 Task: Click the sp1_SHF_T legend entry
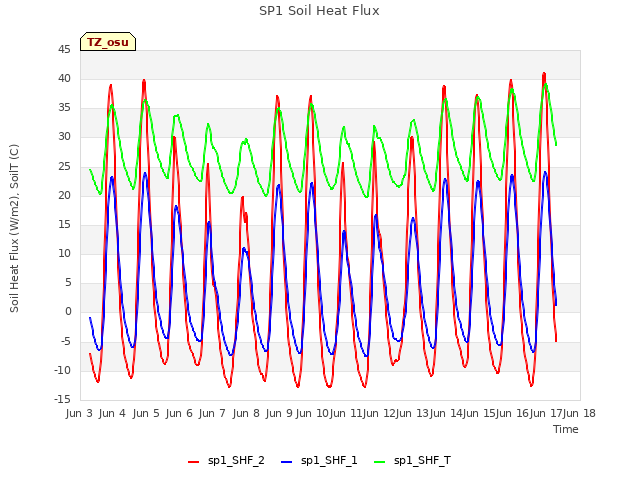(413, 461)
